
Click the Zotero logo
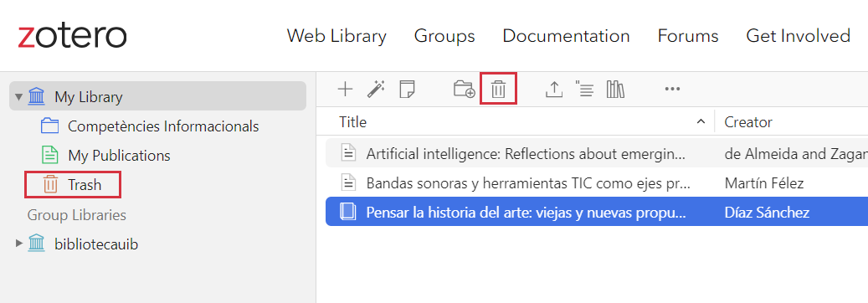tap(72, 36)
